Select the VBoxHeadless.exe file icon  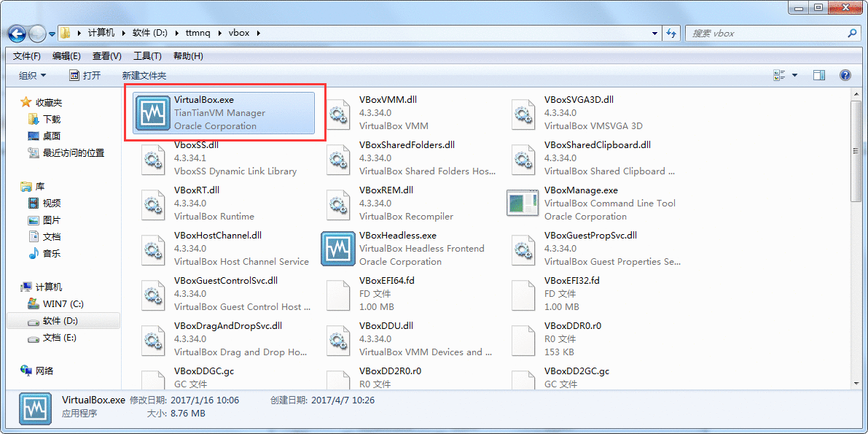[x=338, y=249]
